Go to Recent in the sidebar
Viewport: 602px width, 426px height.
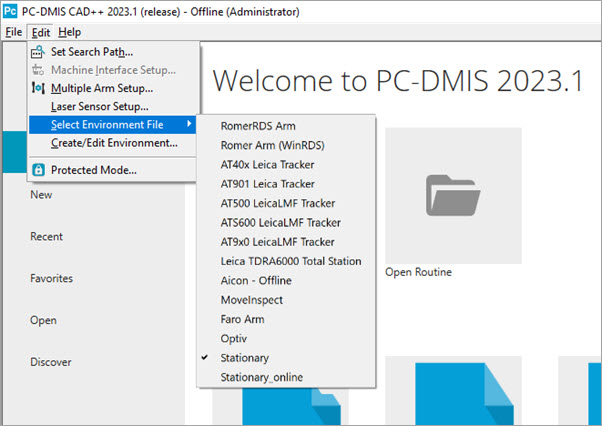click(47, 237)
